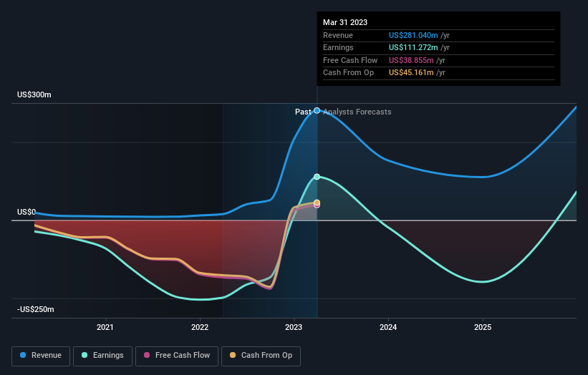Click the orange Cash From Op data point
588x375 pixels.
(317, 203)
